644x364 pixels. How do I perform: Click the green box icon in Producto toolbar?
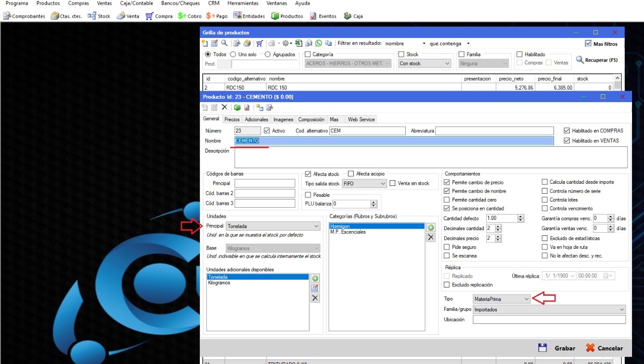[x=237, y=107]
